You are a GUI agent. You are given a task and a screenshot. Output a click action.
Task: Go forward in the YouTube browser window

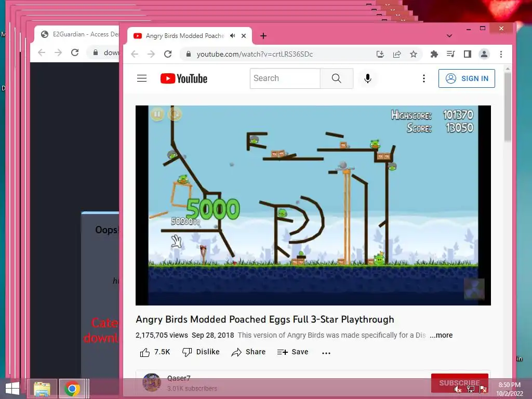[x=151, y=54]
